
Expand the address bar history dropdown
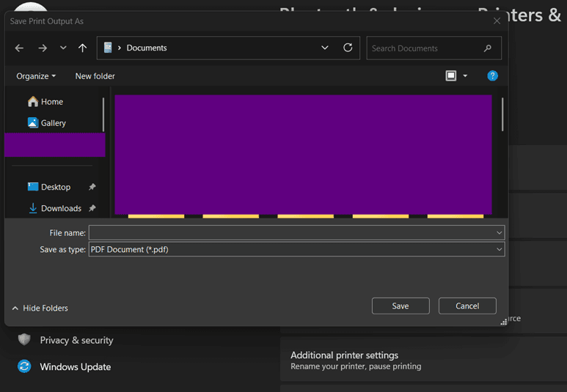325,48
